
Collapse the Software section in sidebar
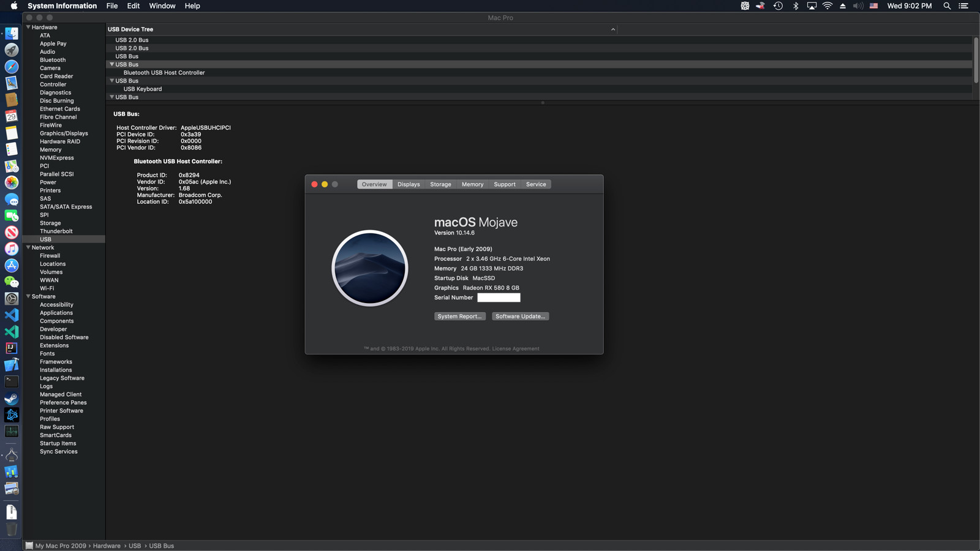point(28,296)
